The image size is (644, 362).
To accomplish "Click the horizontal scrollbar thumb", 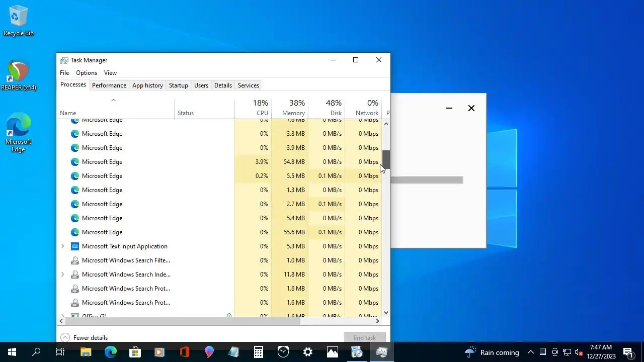I will [x=183, y=321].
